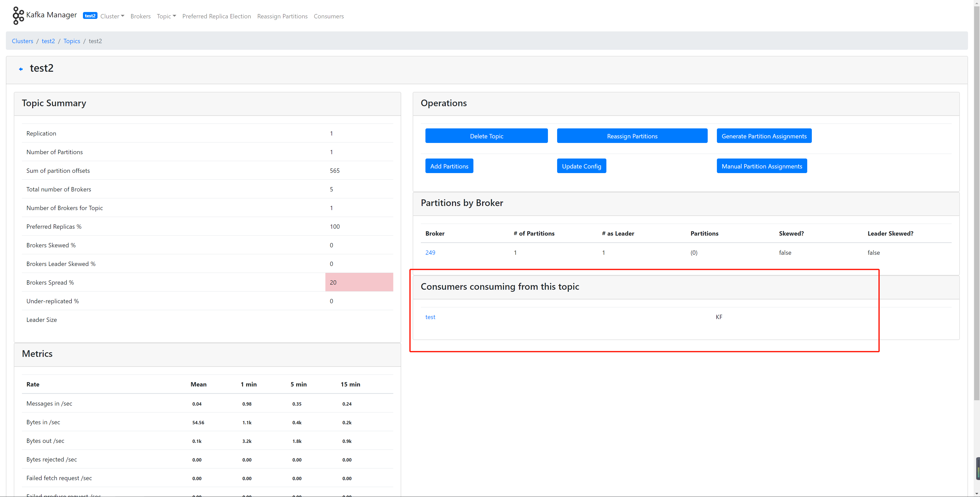Click the Failed fetch request /sec label

[x=59, y=478]
